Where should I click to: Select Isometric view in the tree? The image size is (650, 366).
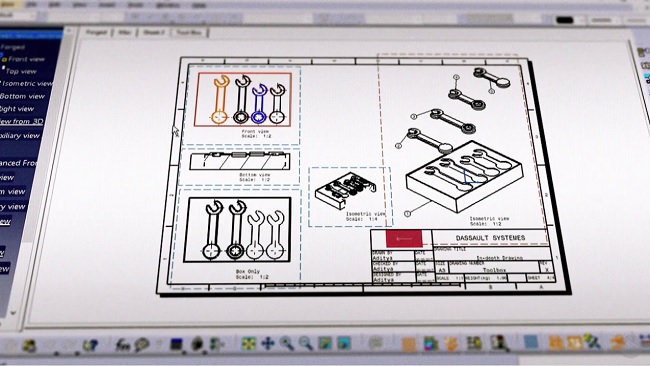(x=27, y=84)
